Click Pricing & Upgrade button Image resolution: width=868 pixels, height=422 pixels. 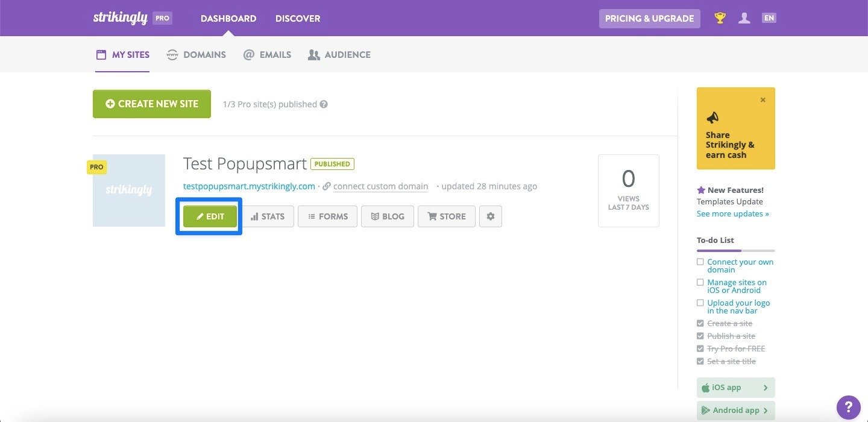[650, 19]
